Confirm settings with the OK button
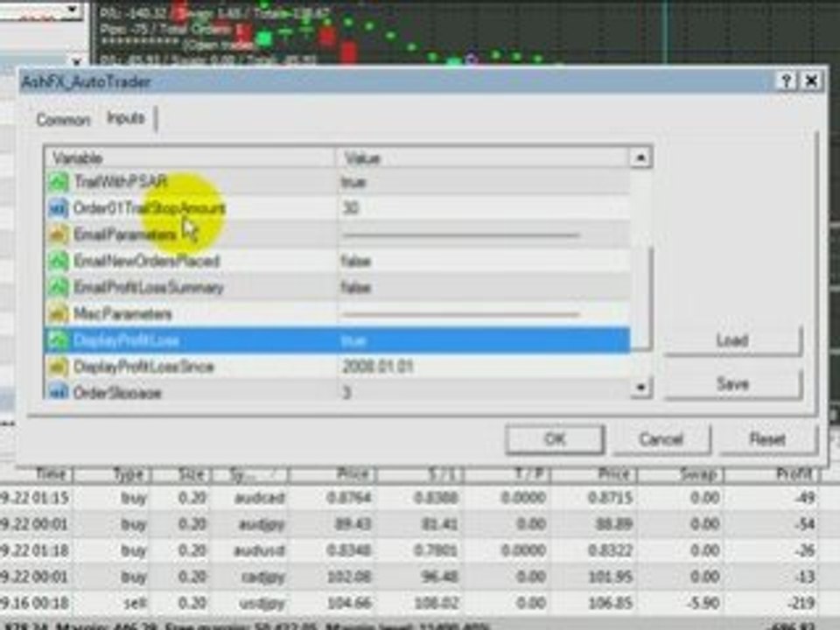 tap(555, 439)
